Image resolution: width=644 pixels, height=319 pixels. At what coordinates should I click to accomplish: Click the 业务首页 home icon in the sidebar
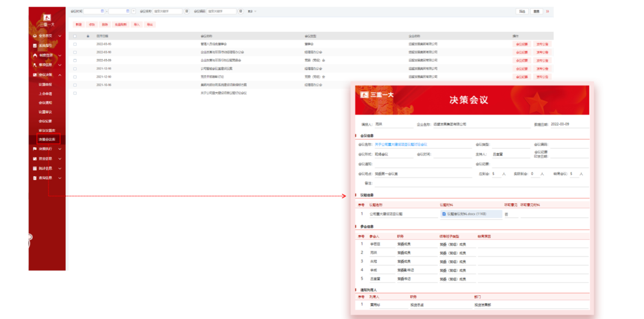click(35, 36)
